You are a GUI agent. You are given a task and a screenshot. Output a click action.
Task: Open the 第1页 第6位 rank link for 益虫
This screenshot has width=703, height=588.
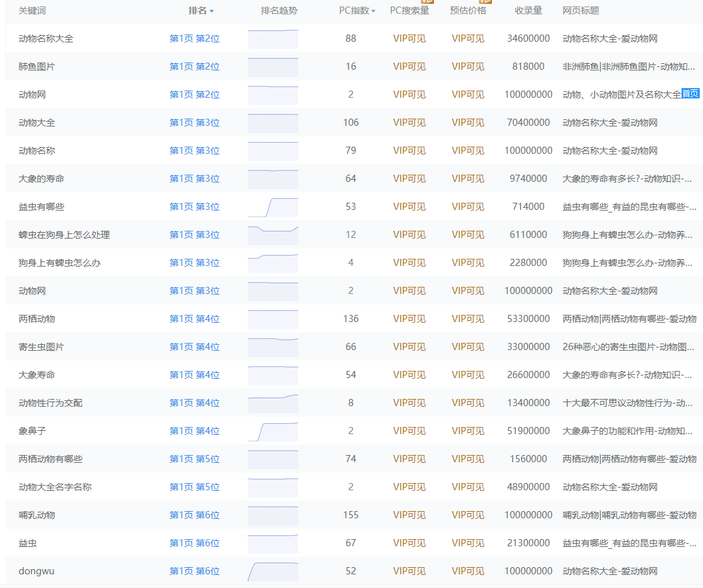[195, 543]
